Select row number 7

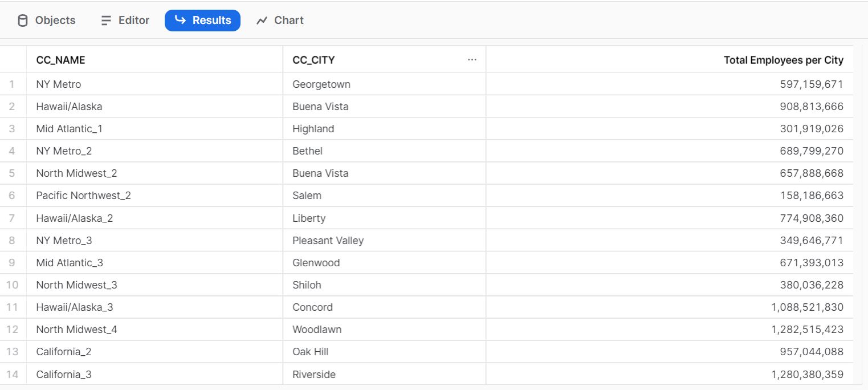pos(13,218)
